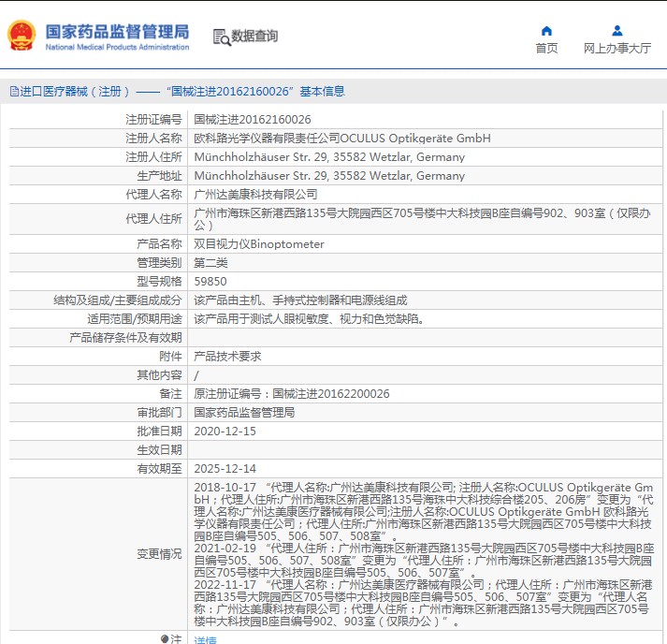The image size is (667, 644).
Task: Click the 产品储存条件及有效期 label
Action: click(x=125, y=338)
